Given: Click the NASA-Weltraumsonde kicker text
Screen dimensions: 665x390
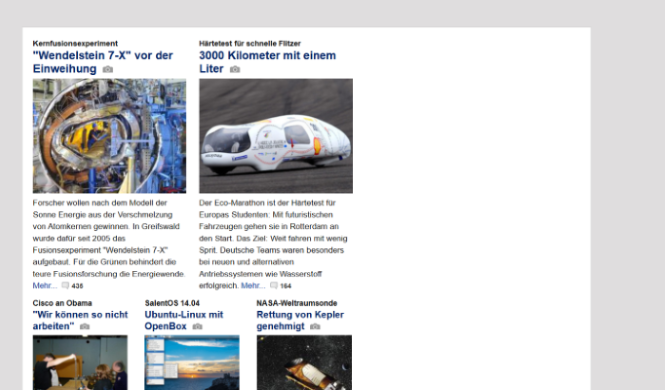Looking at the screenshot, I should (x=297, y=303).
